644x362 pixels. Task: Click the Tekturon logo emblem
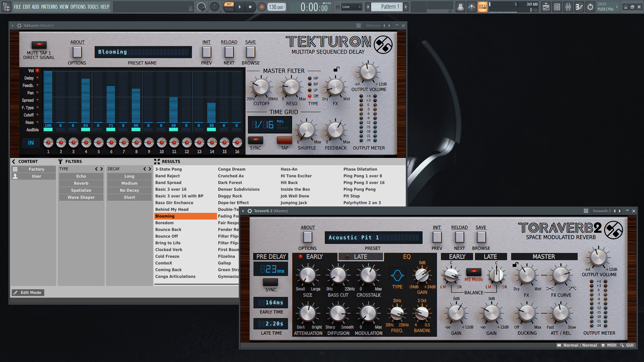[383, 45]
